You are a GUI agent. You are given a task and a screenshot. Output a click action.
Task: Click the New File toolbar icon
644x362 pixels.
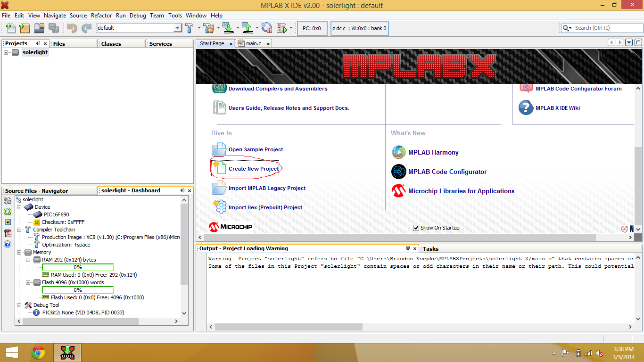10,28
